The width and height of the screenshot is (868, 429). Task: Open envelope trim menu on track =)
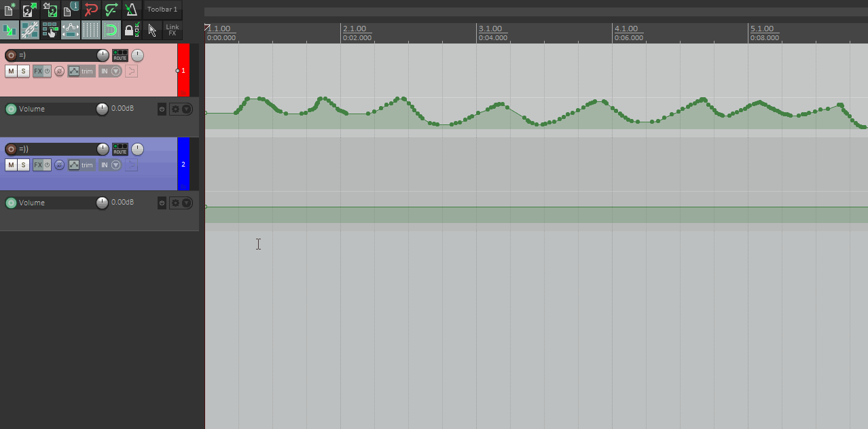82,71
